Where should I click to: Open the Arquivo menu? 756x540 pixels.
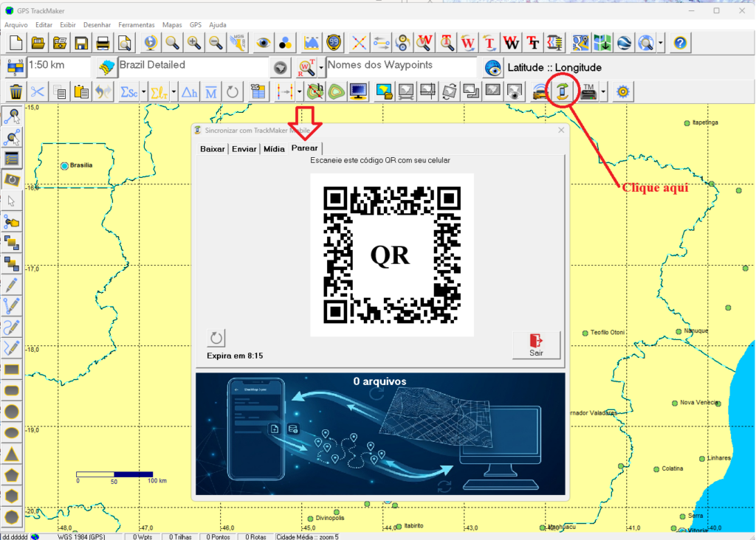pos(16,24)
